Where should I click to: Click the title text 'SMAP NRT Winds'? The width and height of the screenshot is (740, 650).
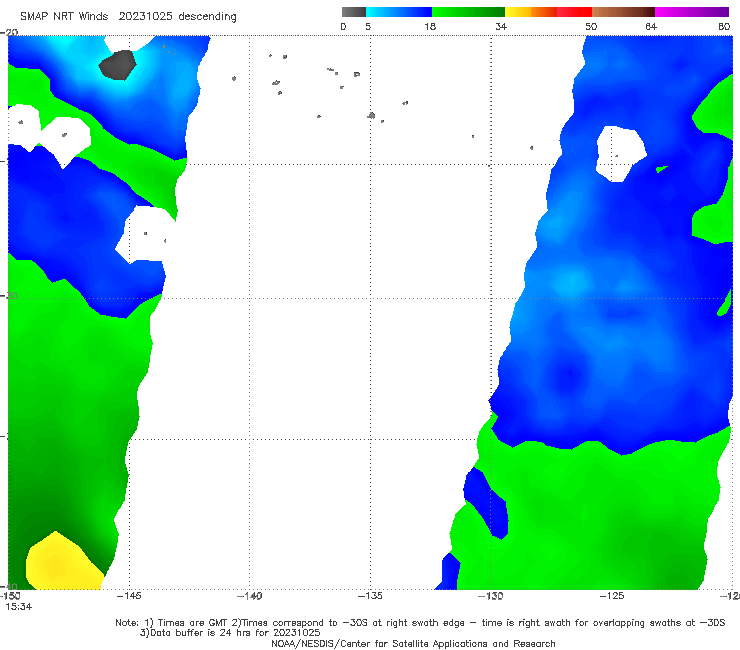[x=64, y=16]
